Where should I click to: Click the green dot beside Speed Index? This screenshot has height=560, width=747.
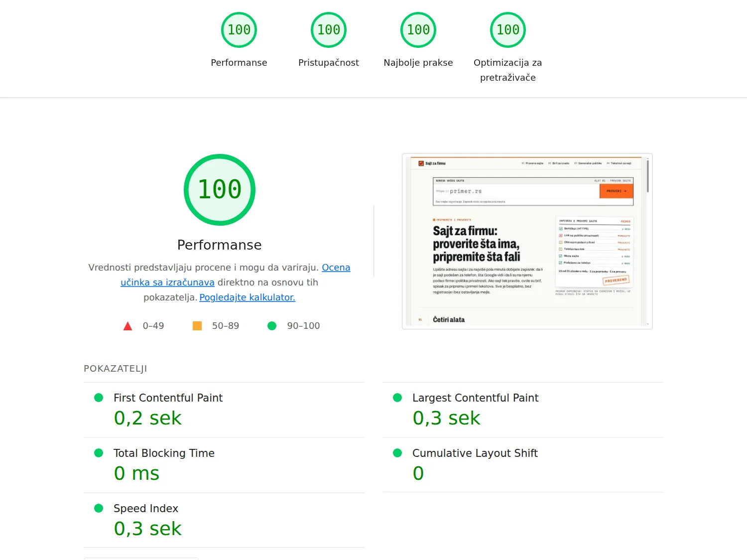[99, 508]
